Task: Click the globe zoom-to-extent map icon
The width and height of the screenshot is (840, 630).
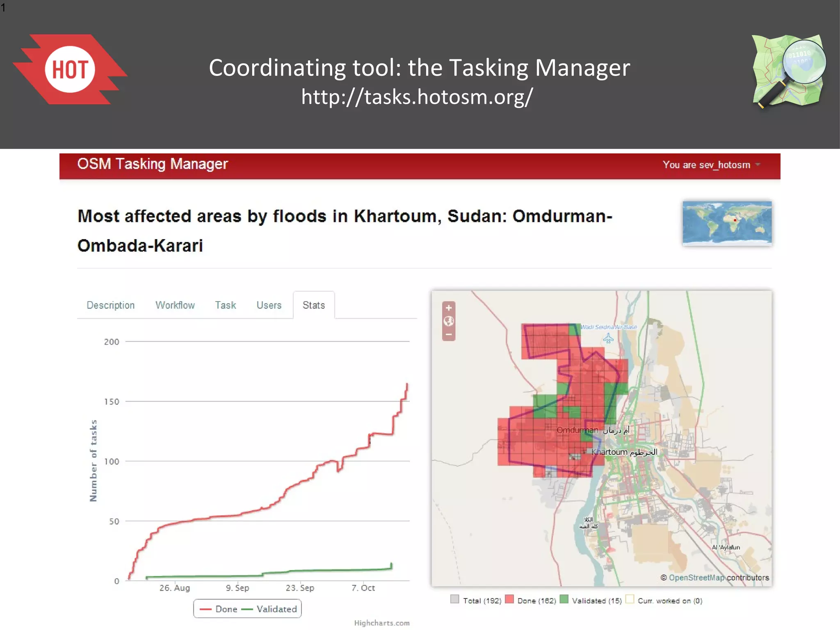Action: point(449,321)
